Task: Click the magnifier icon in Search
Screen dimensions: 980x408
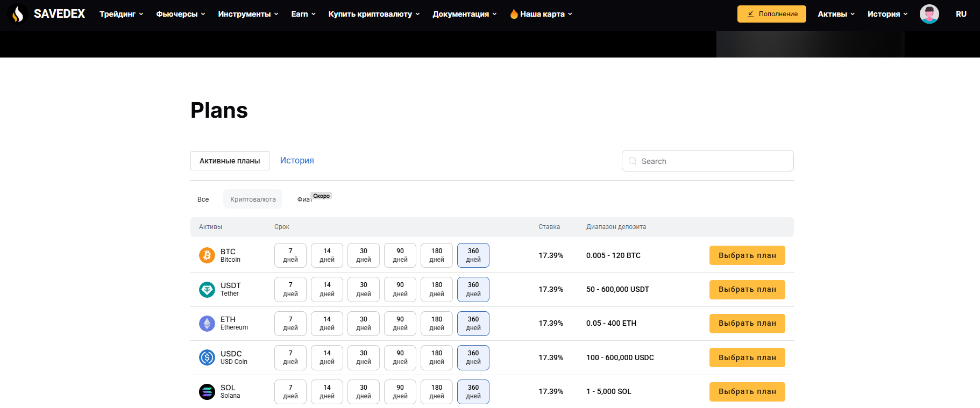Action: 633,161
